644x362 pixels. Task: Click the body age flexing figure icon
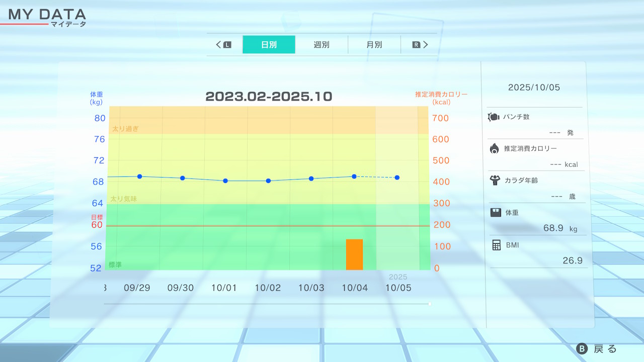point(495,180)
